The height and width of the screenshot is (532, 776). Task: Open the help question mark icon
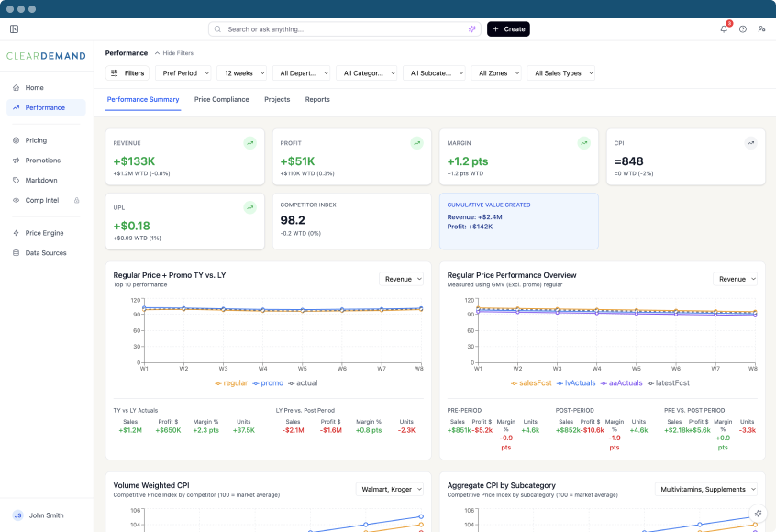click(x=743, y=29)
